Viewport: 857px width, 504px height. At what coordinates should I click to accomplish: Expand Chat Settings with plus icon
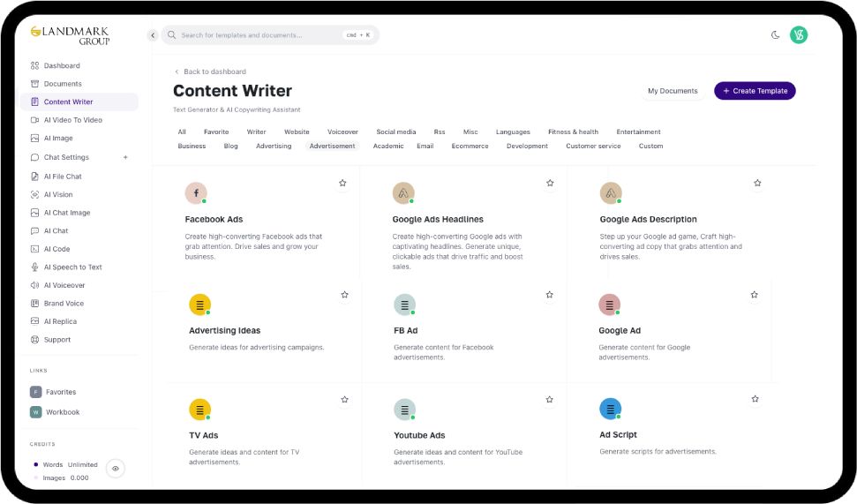(x=125, y=157)
